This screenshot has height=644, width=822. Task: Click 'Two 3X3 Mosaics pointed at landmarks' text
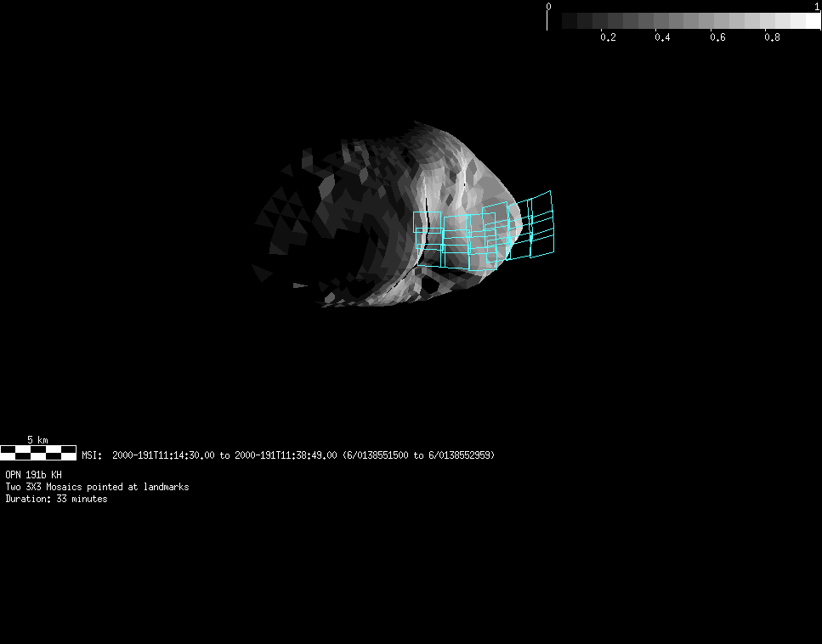tap(97, 487)
